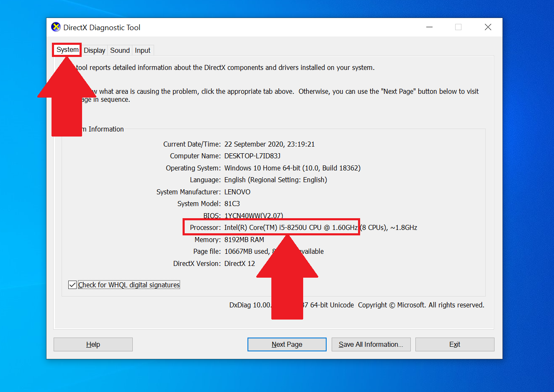
Task: Click 'Save All Information...' to export report
Action: 371,344
